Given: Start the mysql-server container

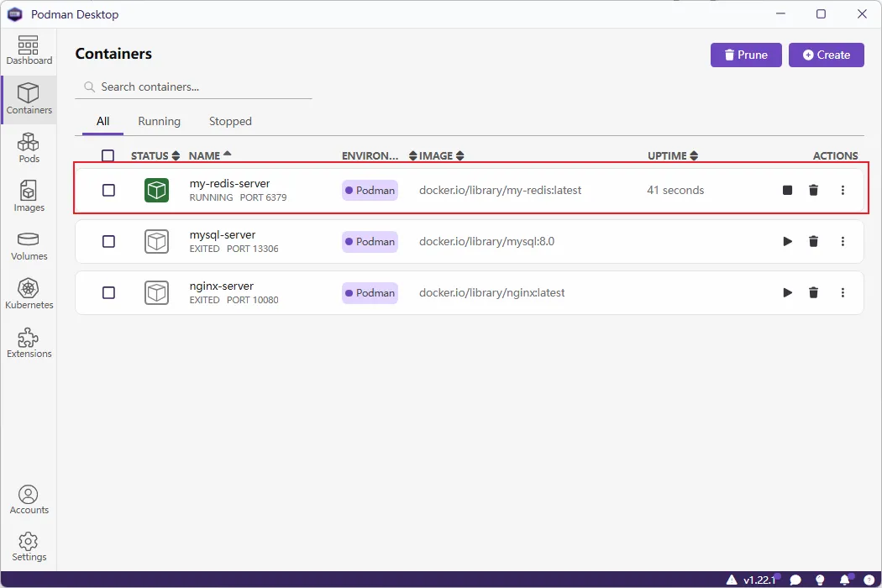Looking at the screenshot, I should [x=787, y=242].
